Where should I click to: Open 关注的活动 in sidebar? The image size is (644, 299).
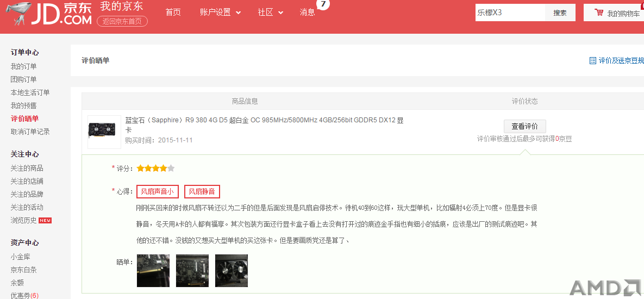click(27, 208)
